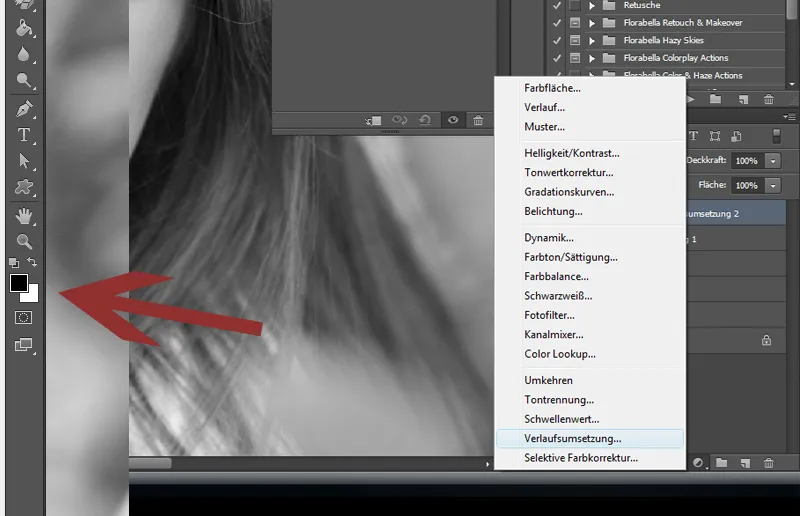The image size is (800, 516).
Task: Open the Layers panel flyout menu
Action: pyautogui.click(x=789, y=117)
